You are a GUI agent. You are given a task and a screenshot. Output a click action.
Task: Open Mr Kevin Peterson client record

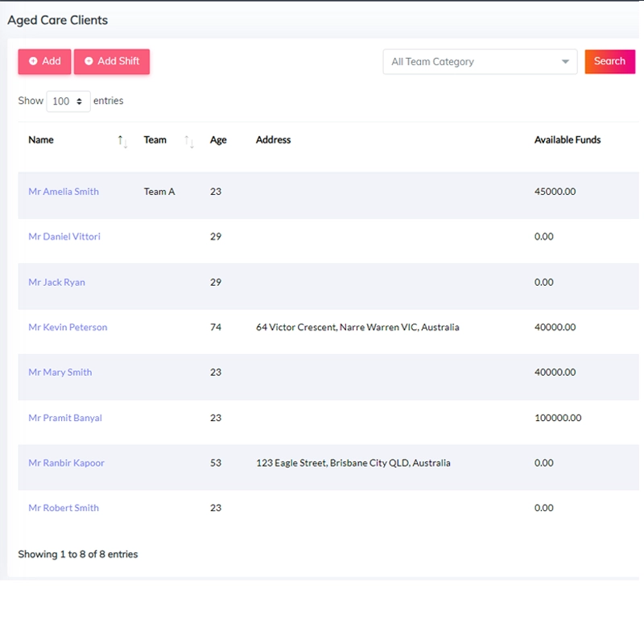coord(68,328)
